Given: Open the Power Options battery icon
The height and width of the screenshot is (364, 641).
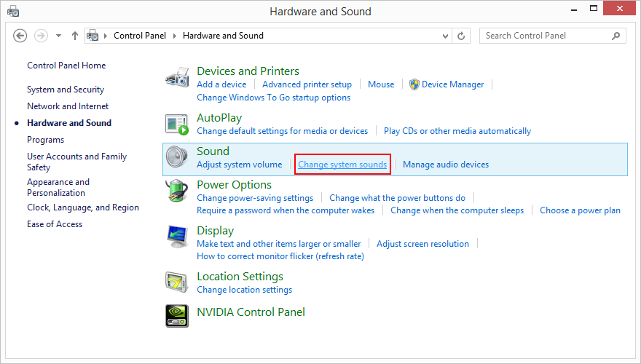Looking at the screenshot, I should tap(177, 191).
